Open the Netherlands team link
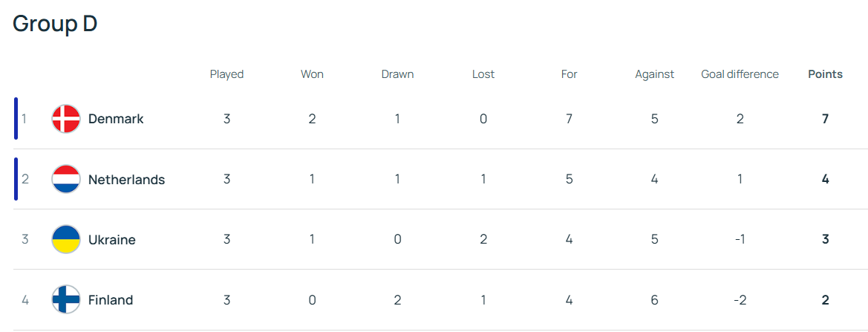868x332 pixels. [126, 179]
